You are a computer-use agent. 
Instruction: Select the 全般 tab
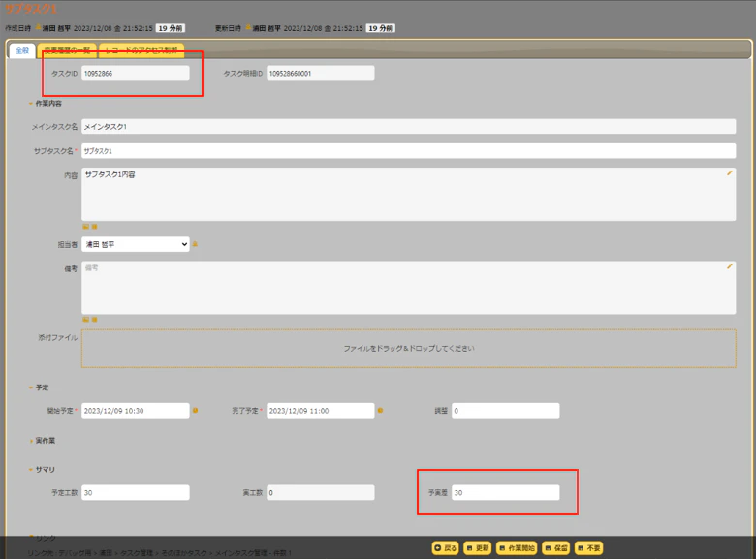(22, 50)
